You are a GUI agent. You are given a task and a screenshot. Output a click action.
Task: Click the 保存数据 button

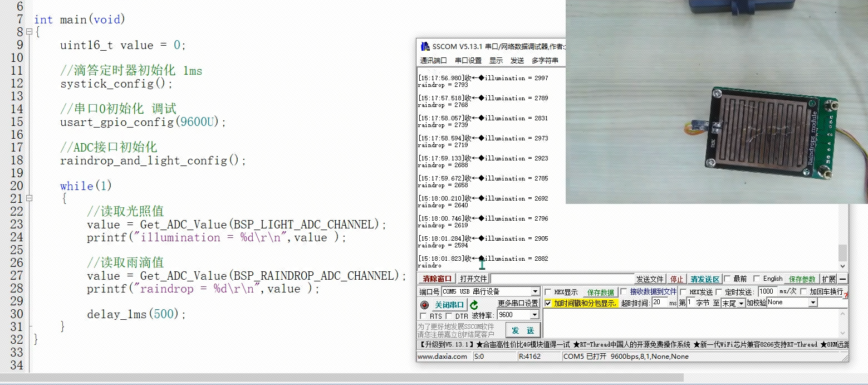pyautogui.click(x=601, y=292)
